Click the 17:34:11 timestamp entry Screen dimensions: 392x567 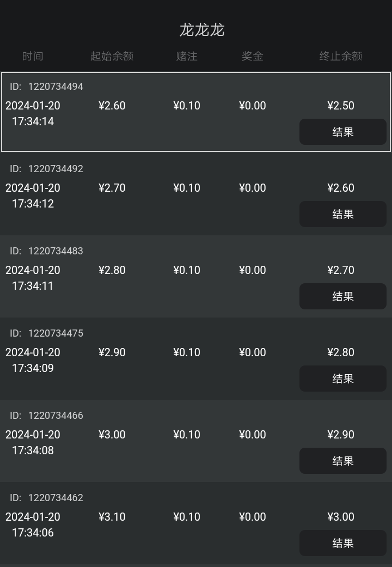(x=33, y=286)
